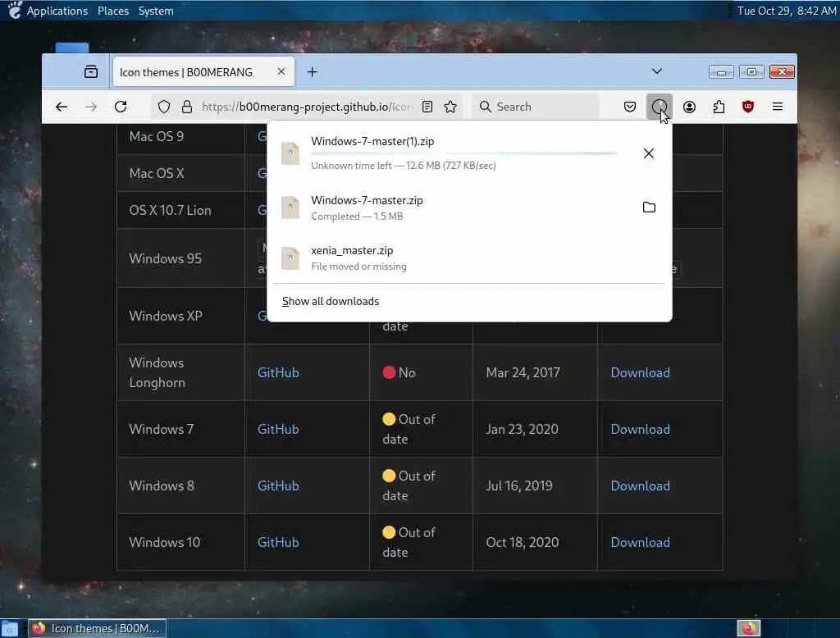The image size is (840, 638).
Task: Open the Firefox account icon
Action: click(689, 107)
